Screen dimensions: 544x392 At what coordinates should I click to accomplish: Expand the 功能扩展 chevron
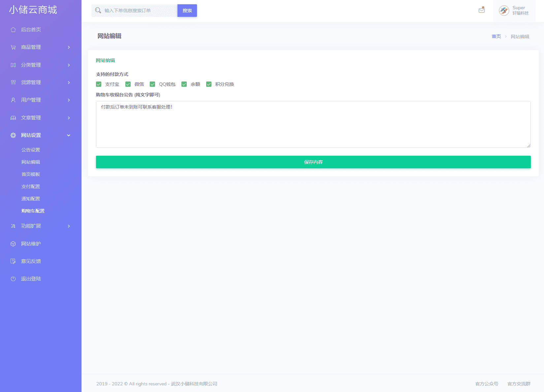(69, 226)
